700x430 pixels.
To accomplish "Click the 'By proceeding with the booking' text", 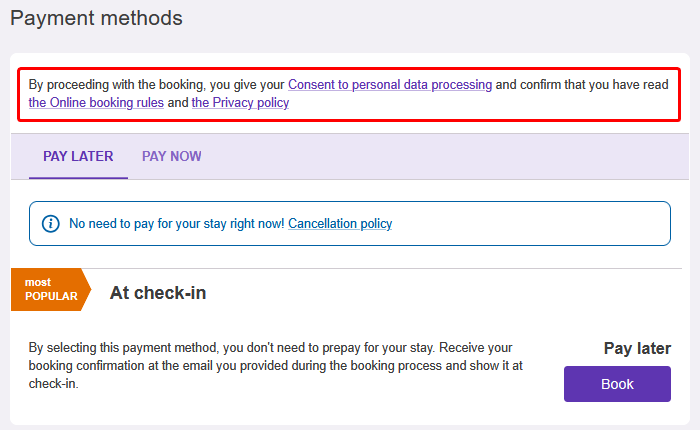I will [156, 84].
